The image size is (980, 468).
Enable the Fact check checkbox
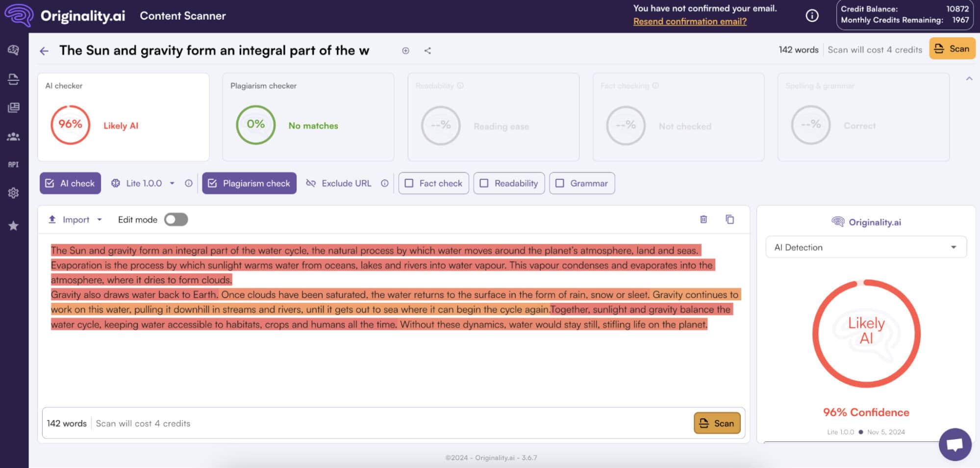click(409, 183)
